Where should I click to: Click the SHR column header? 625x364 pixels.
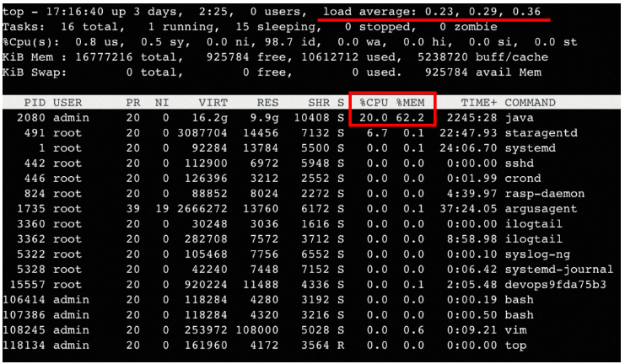[319, 103]
